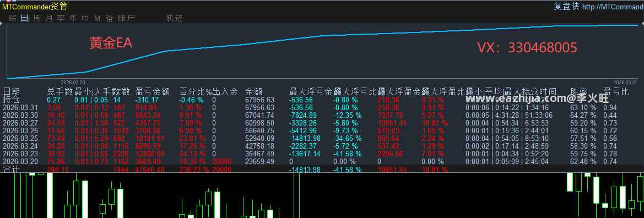This screenshot has width=644, height=218.
Task: Click the 12808.00 profit value
Action: pyautogui.click(x=149, y=154)
